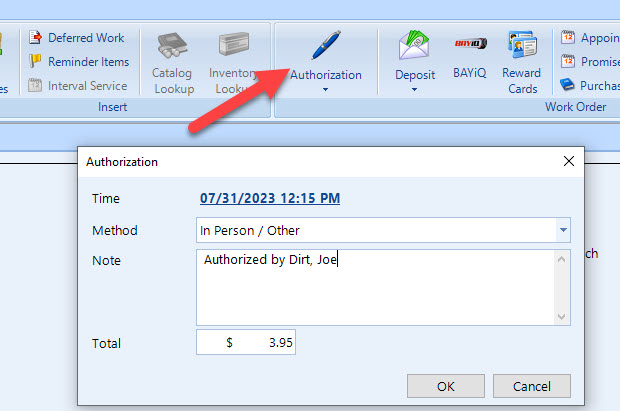The width and height of the screenshot is (620, 411).
Task: Open the Purchase book icon
Action: (567, 85)
